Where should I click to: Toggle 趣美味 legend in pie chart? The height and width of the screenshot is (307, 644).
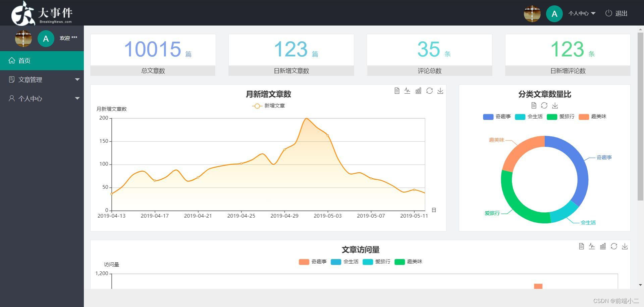click(592, 117)
